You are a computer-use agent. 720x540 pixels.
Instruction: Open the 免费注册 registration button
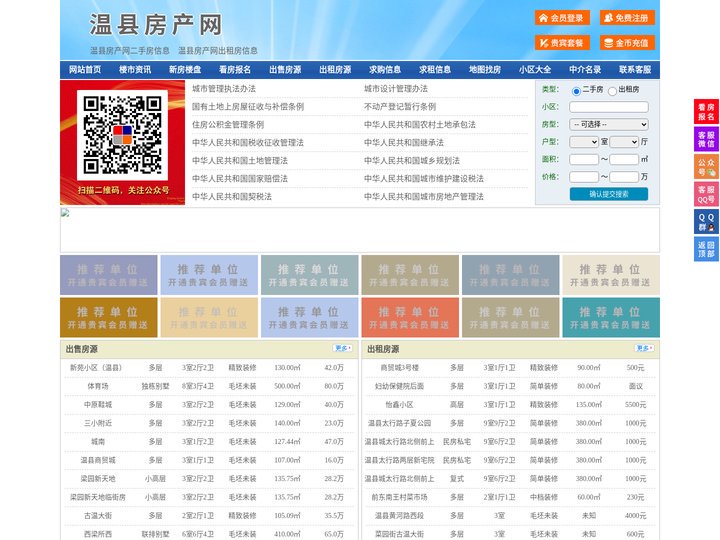click(x=627, y=18)
